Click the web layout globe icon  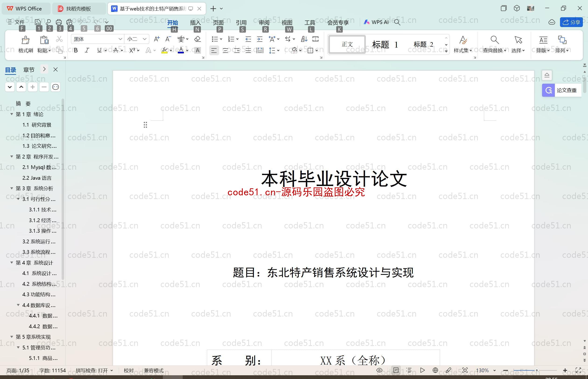pos(435,370)
